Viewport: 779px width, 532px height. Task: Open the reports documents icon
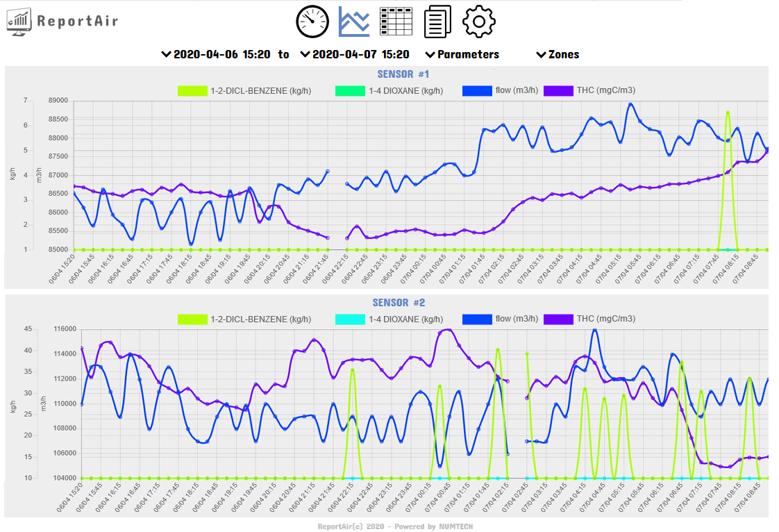click(x=437, y=22)
